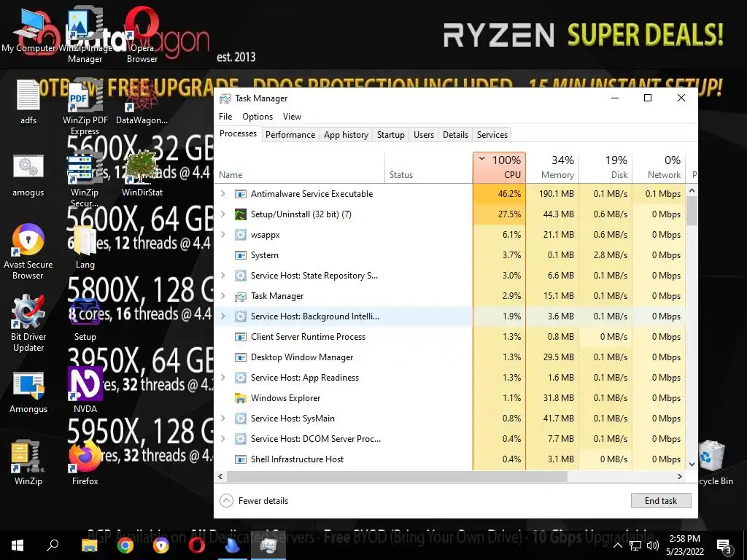Click scroll down arrow of process list
This screenshot has height=560, width=747.
(x=692, y=464)
